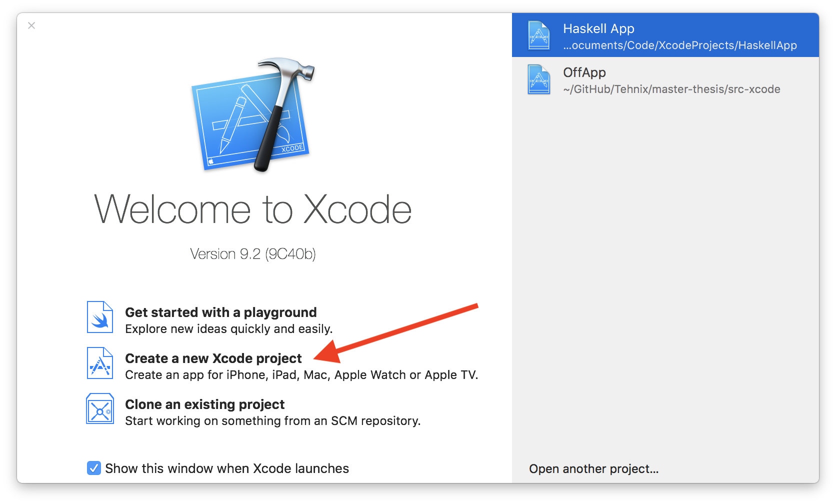The height and width of the screenshot is (504, 836).
Task: Click the OffApp project file icon
Action: coord(539,79)
